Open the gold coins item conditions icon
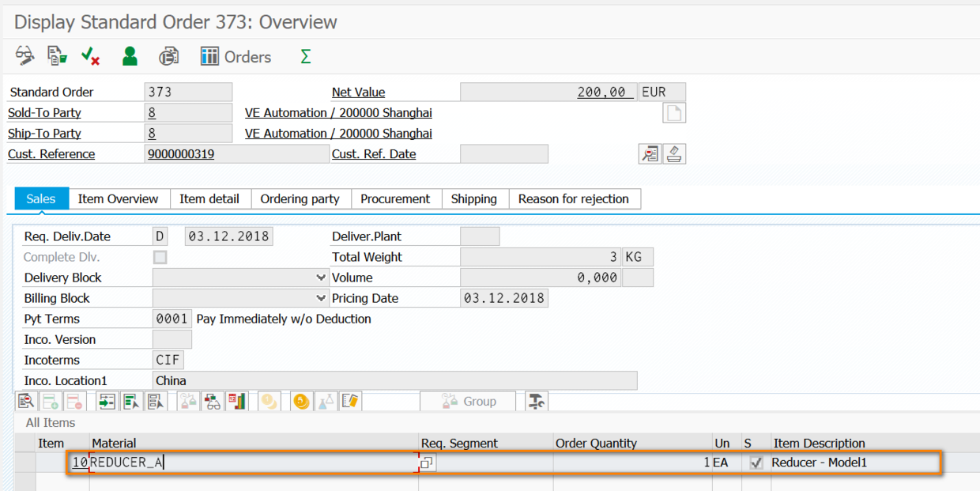This screenshot has width=980, height=491. [x=301, y=402]
